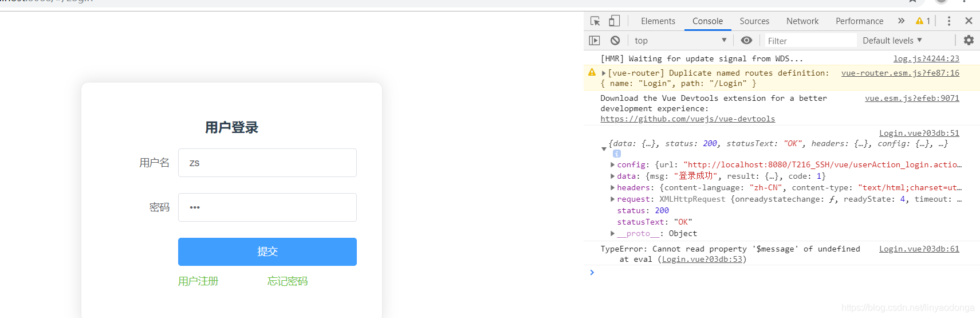Collapse the logged response object
This screenshot has height=318, width=980.
[604, 148]
